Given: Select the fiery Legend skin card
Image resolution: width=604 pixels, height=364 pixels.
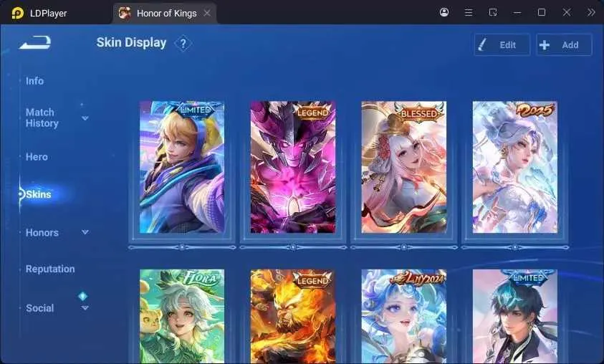Looking at the screenshot, I should (293, 316).
